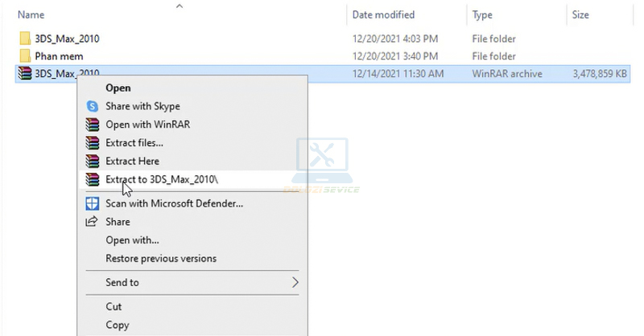This screenshot has height=336, width=644.
Task: Select Cut from the context menu
Action: (x=114, y=306)
